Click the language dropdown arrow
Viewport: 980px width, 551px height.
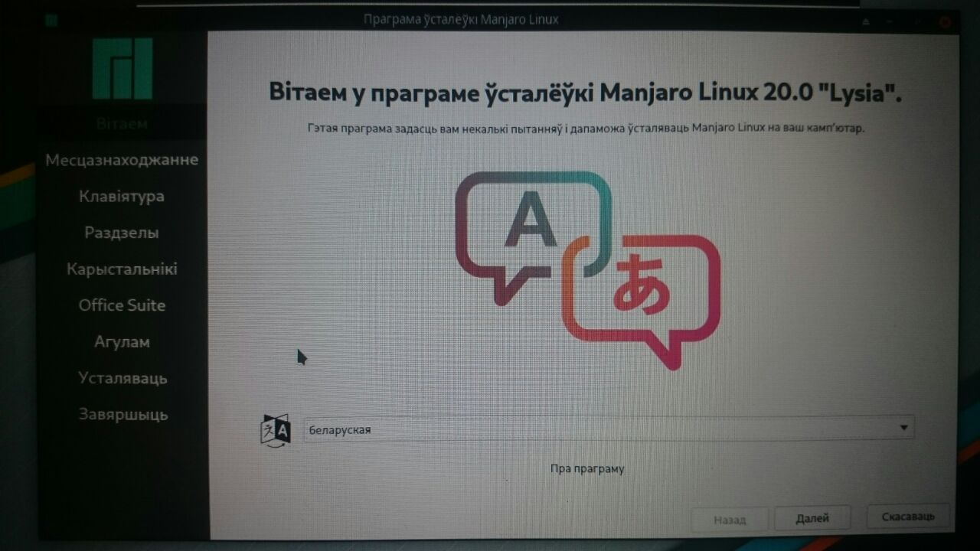coord(903,429)
